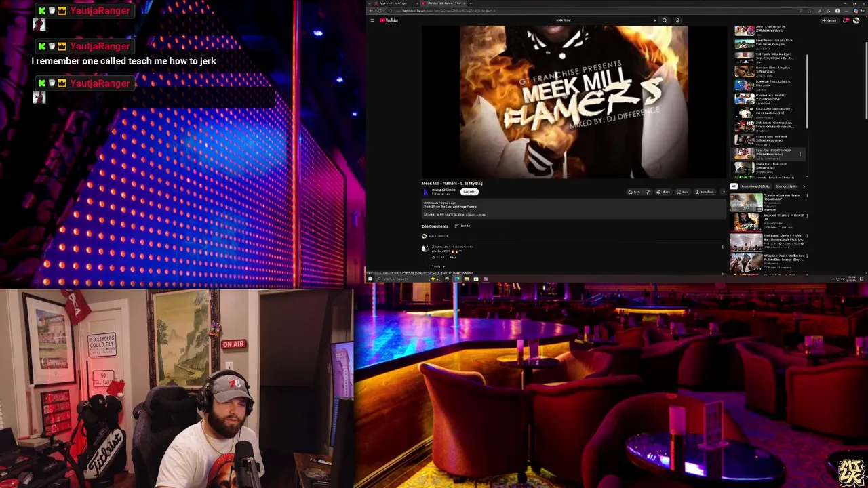The image size is (868, 488).
Task: Download the Meek Mill video
Action: (705, 192)
